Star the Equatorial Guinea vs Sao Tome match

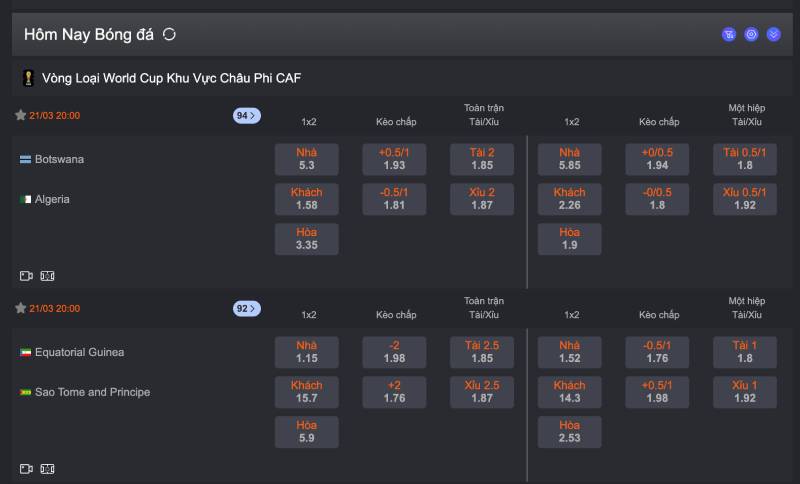coord(20,308)
